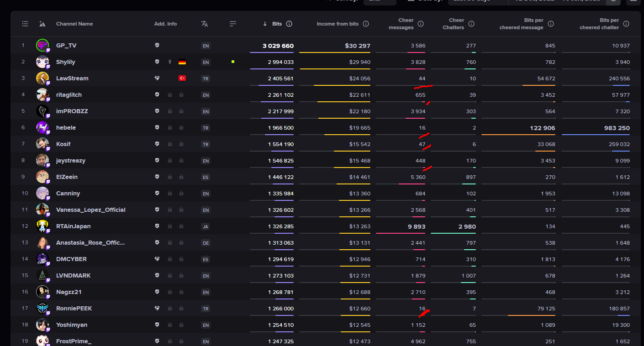The image size is (644, 346).
Task: Click ElZeein's verified shield badge
Action: pyautogui.click(x=157, y=177)
